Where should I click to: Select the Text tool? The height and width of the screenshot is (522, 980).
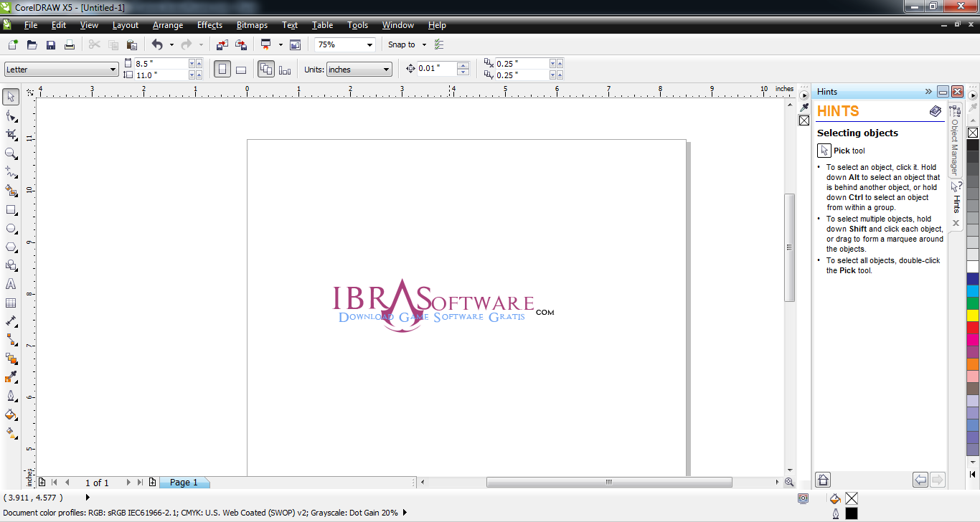pos(11,284)
